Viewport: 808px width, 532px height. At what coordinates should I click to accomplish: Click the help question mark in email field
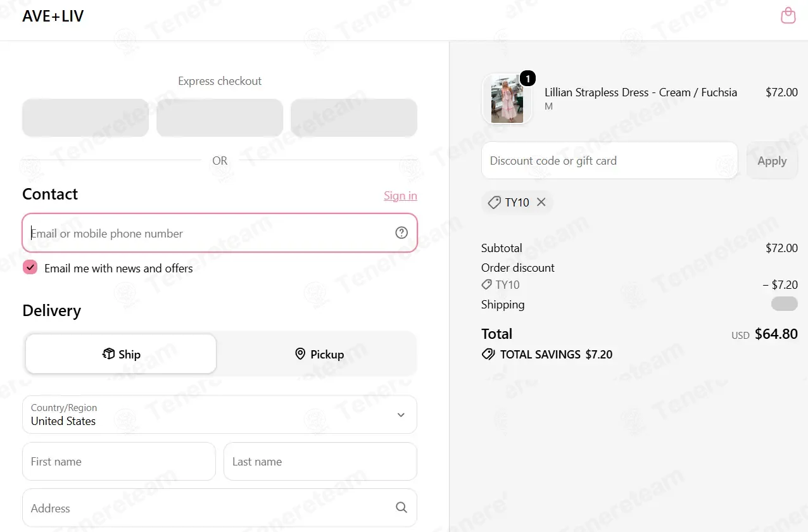click(x=401, y=232)
